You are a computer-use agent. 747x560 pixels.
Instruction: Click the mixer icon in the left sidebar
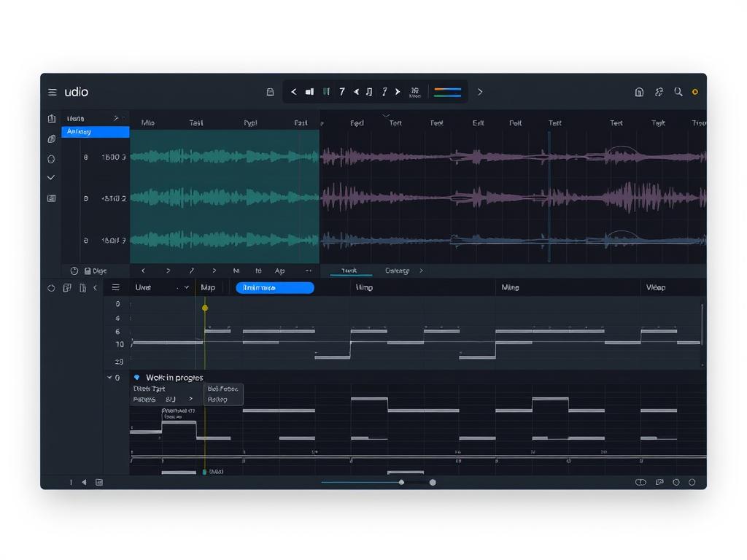click(51, 197)
